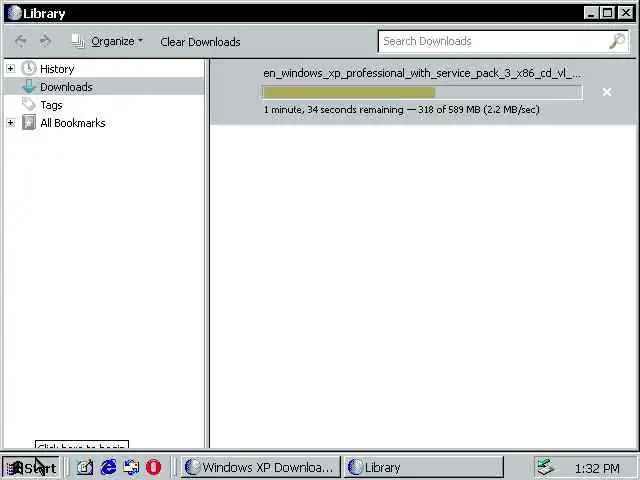Cancel the Windows XP ISO download

pyautogui.click(x=607, y=92)
